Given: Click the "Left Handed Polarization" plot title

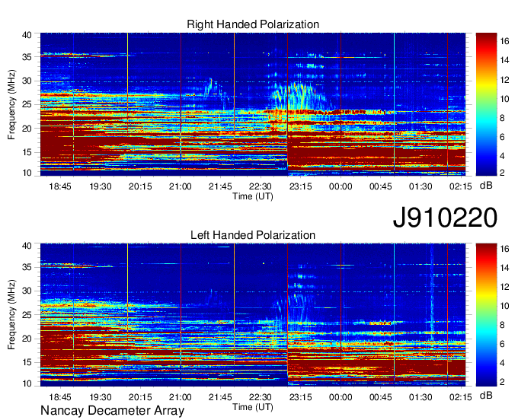Looking at the screenshot, I should pyautogui.click(x=253, y=235).
